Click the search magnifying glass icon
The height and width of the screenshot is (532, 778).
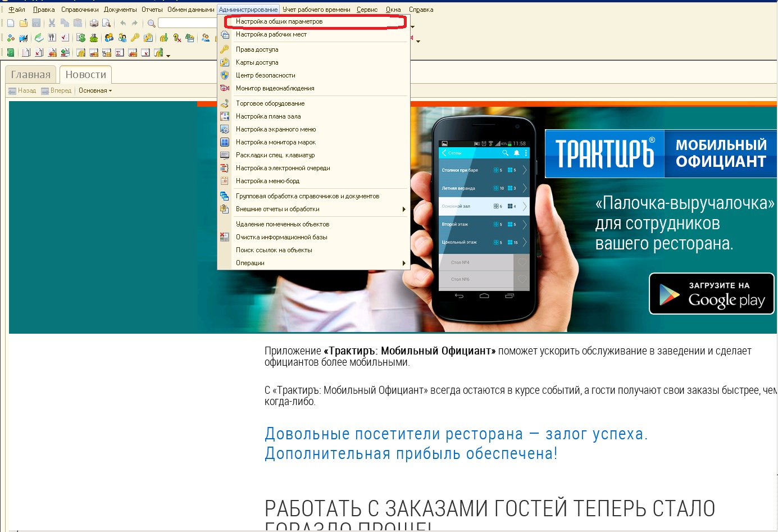pyautogui.click(x=152, y=23)
